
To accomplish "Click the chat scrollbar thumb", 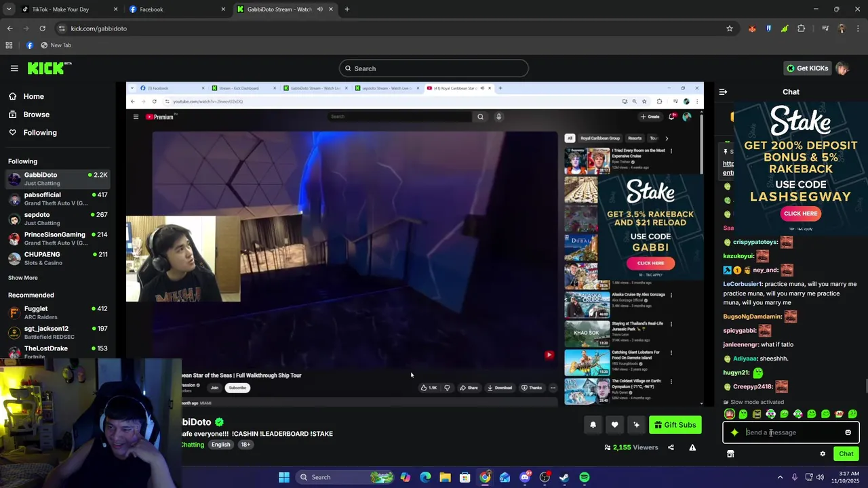I will tap(866, 386).
